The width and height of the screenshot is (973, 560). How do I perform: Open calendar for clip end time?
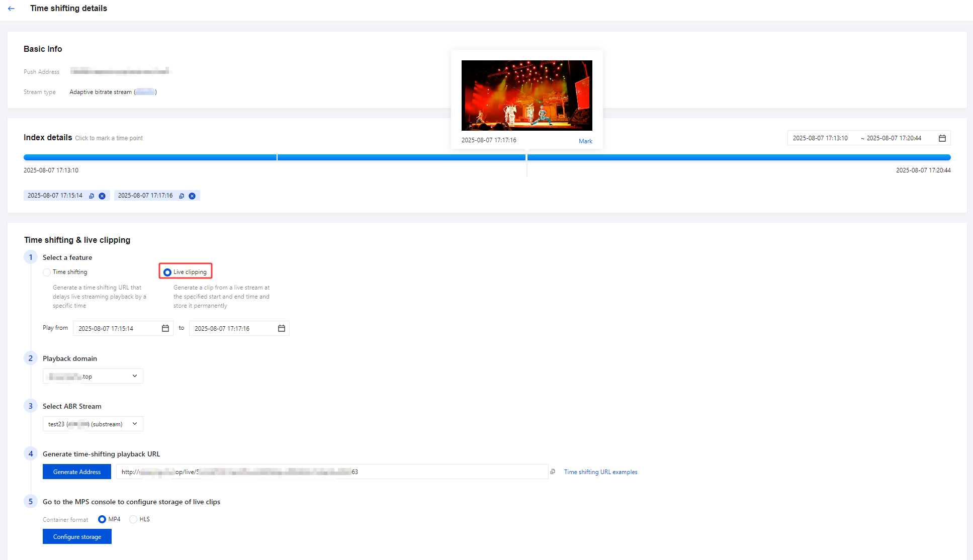click(x=281, y=328)
